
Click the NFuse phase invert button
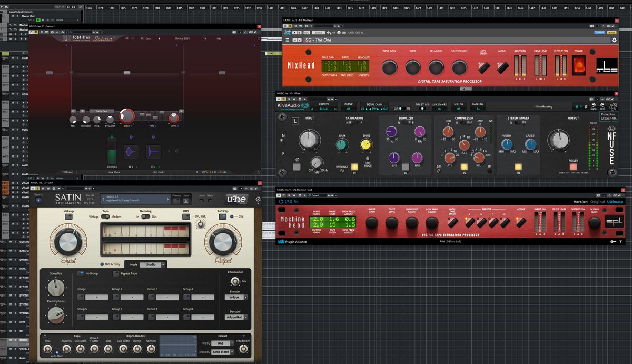tap(297, 167)
